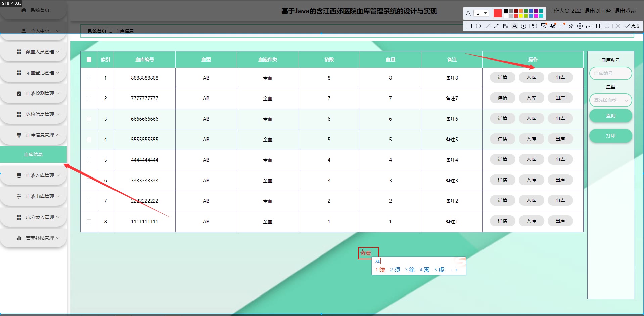Screen dimensions: 644x316
Task: Open the 请选择血型 blood type dropdown
Action: point(611,100)
